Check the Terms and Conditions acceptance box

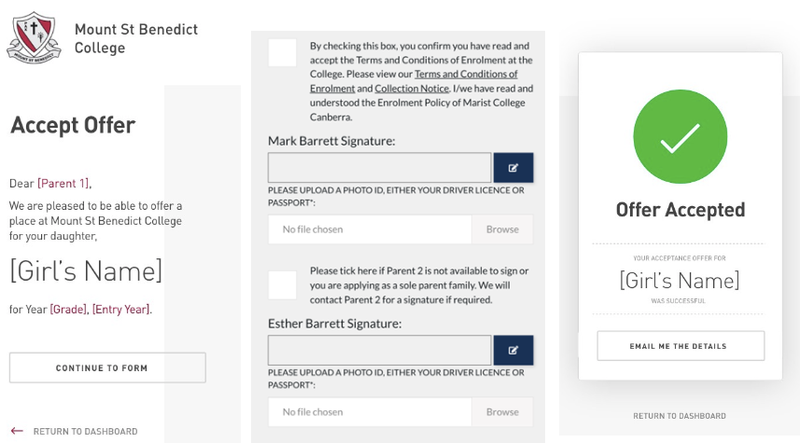282,53
